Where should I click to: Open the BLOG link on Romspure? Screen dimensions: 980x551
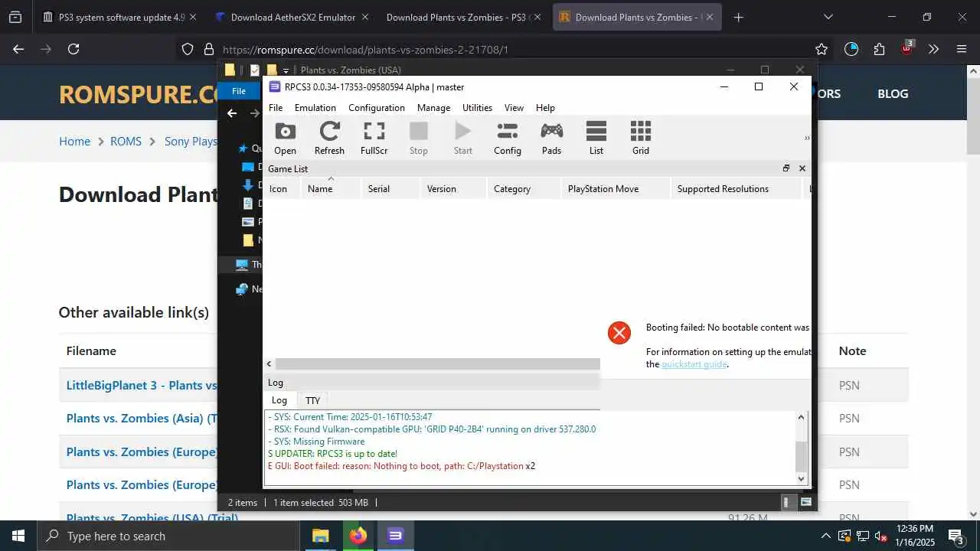(893, 93)
